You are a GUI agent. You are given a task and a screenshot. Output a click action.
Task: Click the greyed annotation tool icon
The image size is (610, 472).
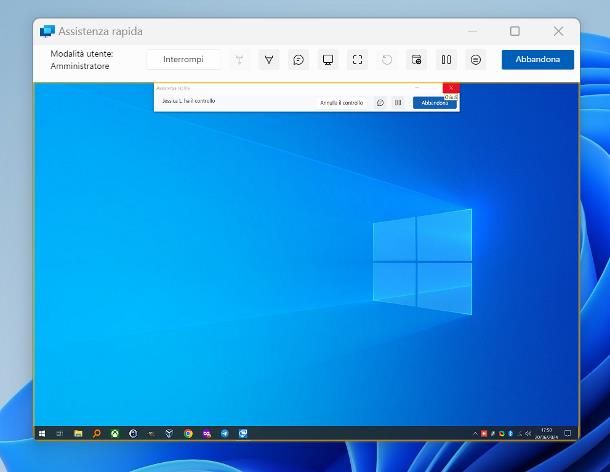pyautogui.click(x=239, y=60)
